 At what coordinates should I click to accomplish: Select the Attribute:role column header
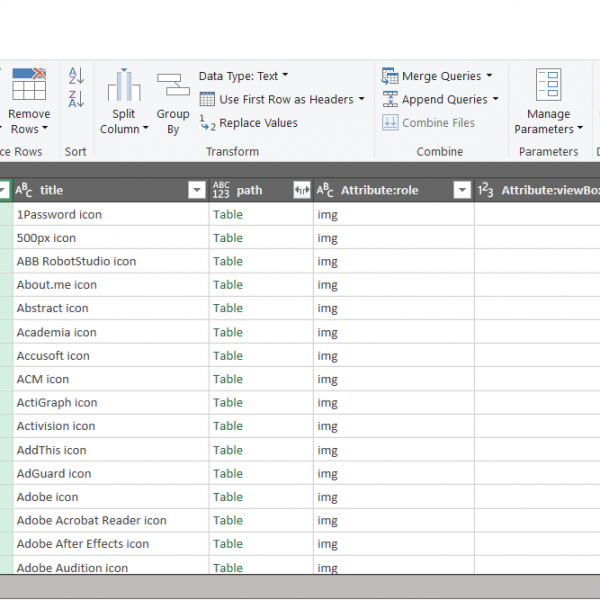[x=394, y=190]
